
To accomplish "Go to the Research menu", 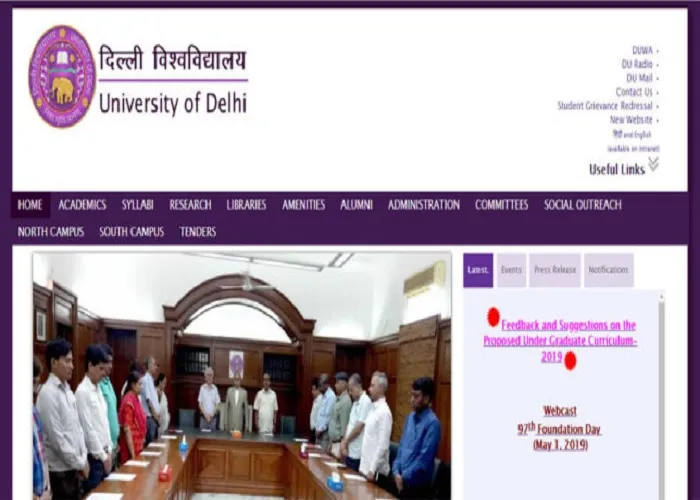I will pos(190,205).
